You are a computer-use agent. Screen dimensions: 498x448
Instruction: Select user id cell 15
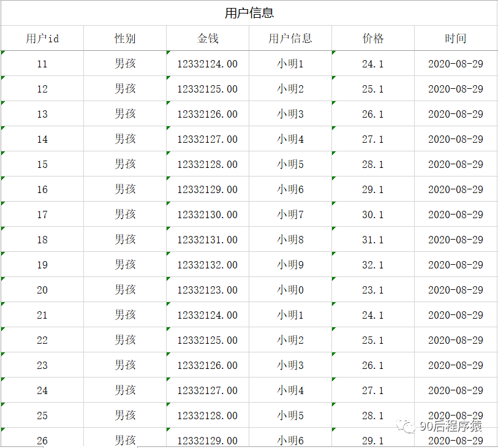click(x=42, y=164)
